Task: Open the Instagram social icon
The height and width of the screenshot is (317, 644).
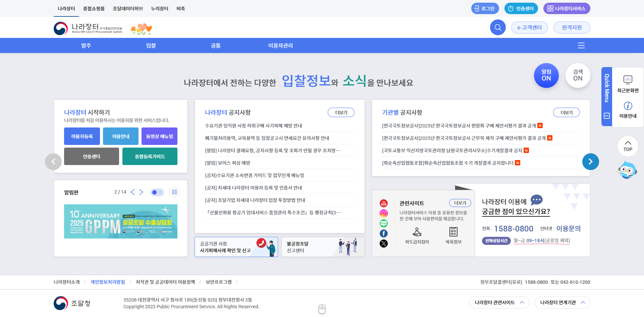Action: 384,213
